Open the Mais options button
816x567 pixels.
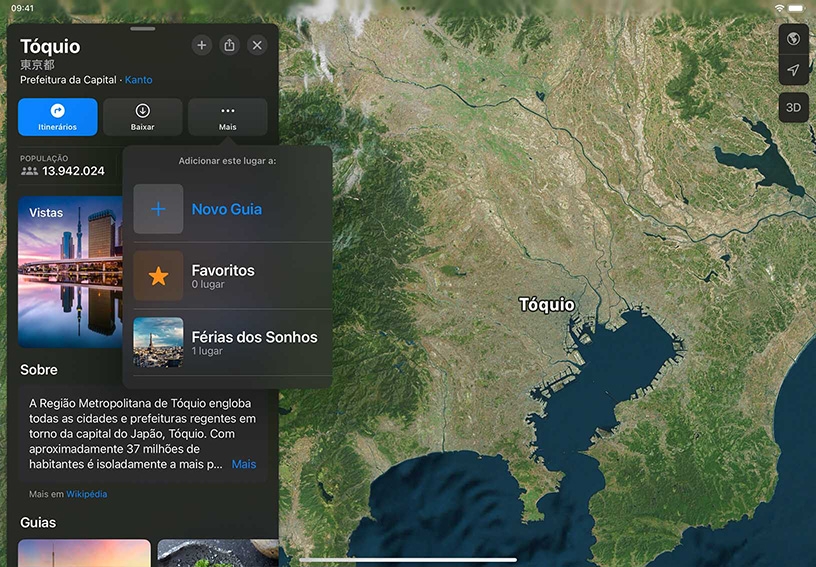pos(227,117)
